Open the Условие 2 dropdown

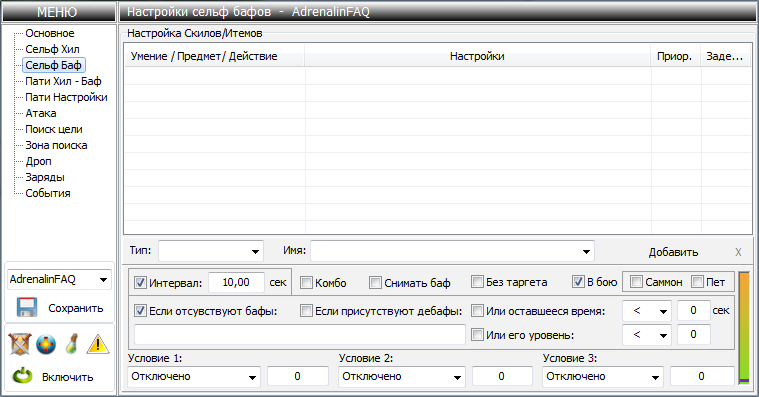(402, 377)
